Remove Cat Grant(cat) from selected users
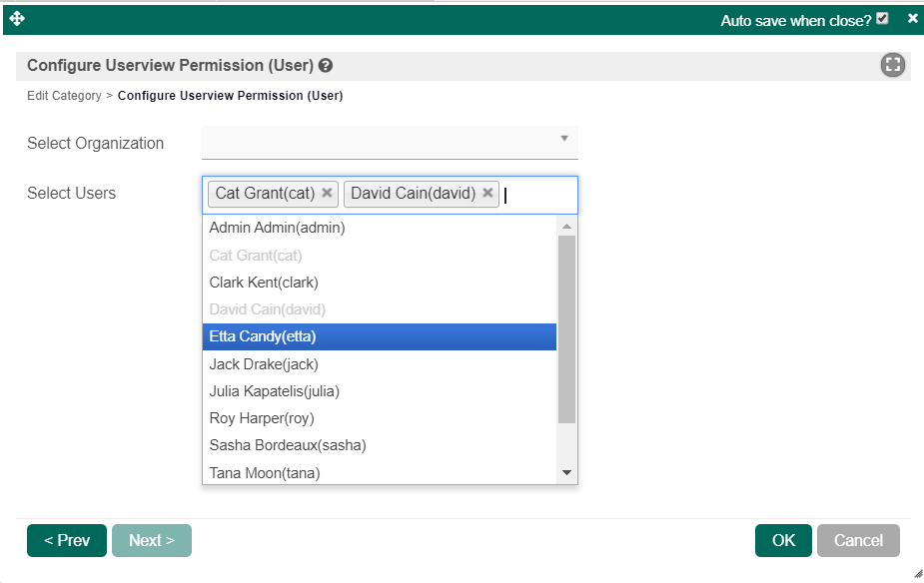924x583 pixels. pyautogui.click(x=327, y=193)
